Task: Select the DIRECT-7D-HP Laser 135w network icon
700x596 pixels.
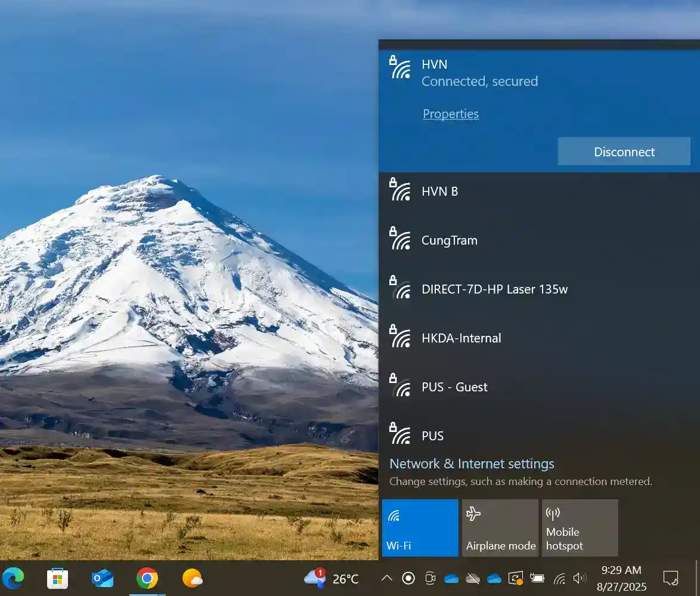Action: coord(402,289)
